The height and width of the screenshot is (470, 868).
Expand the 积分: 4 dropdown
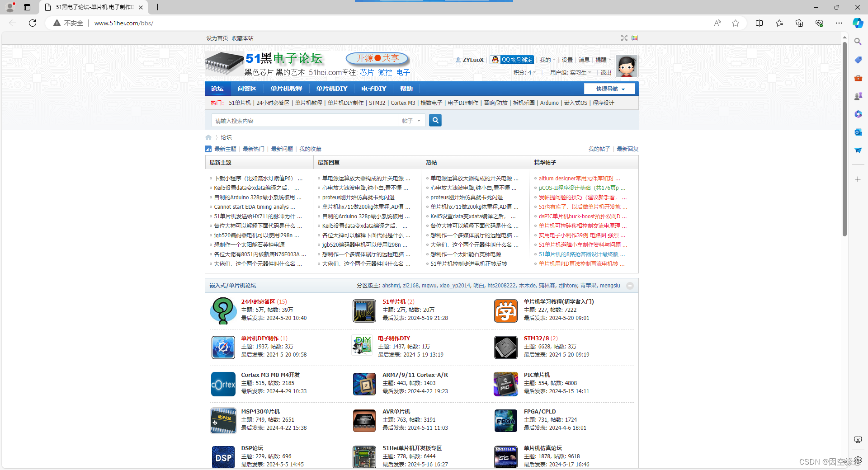tap(524, 72)
